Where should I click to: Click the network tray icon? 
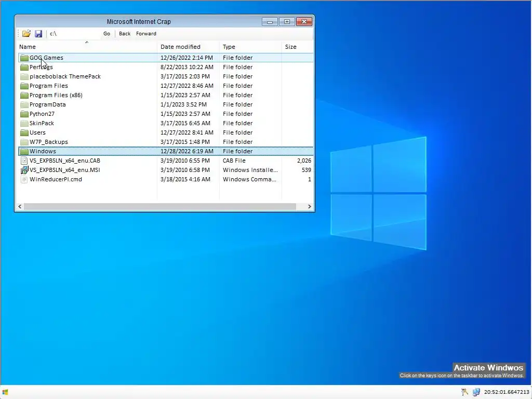(x=476, y=392)
